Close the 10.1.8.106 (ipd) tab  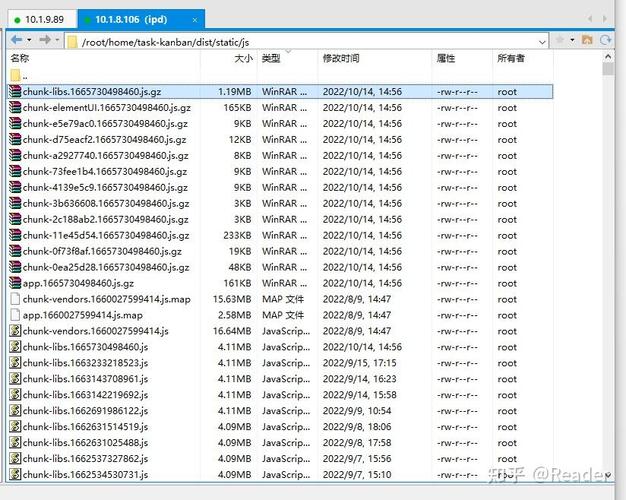point(195,20)
